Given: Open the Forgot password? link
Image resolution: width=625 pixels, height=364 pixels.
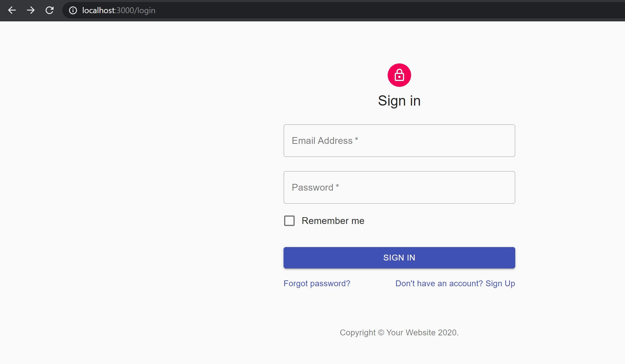Looking at the screenshot, I should tap(317, 283).
